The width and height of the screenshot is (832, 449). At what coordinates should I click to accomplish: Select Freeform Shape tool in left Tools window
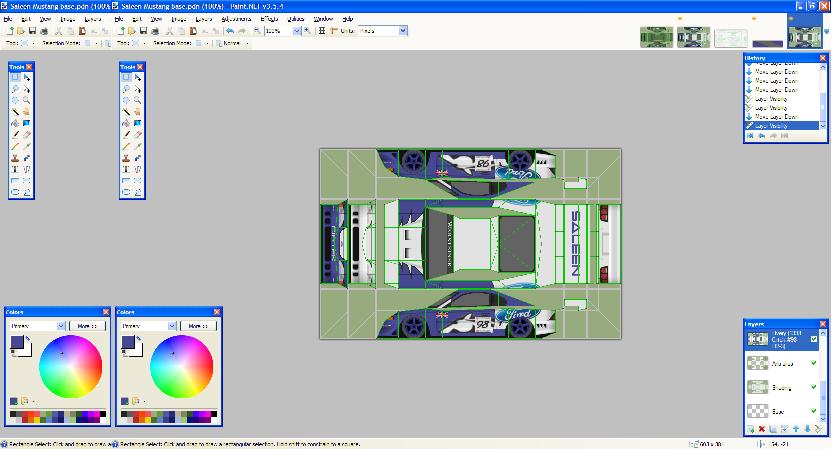27,192
